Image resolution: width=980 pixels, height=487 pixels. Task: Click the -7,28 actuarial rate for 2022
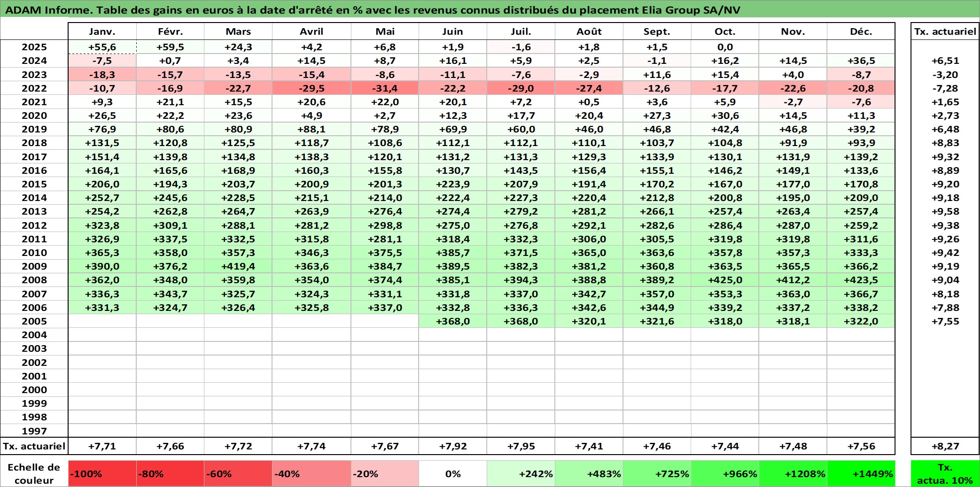(x=945, y=88)
